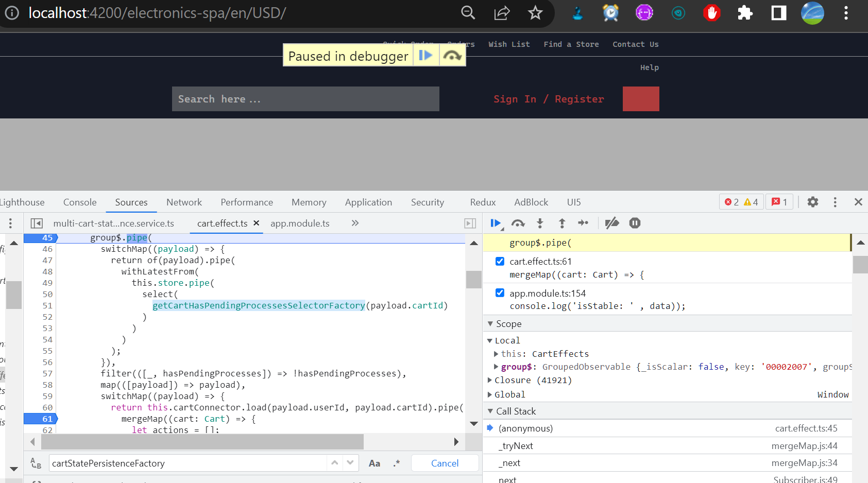
Task: Collapse the Call Stack section
Action: pyautogui.click(x=490, y=411)
